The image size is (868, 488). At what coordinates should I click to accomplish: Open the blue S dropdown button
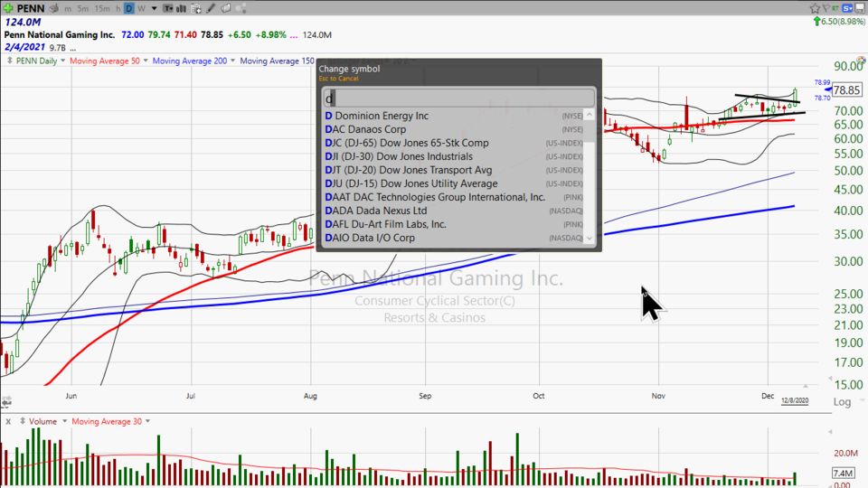pos(848,8)
